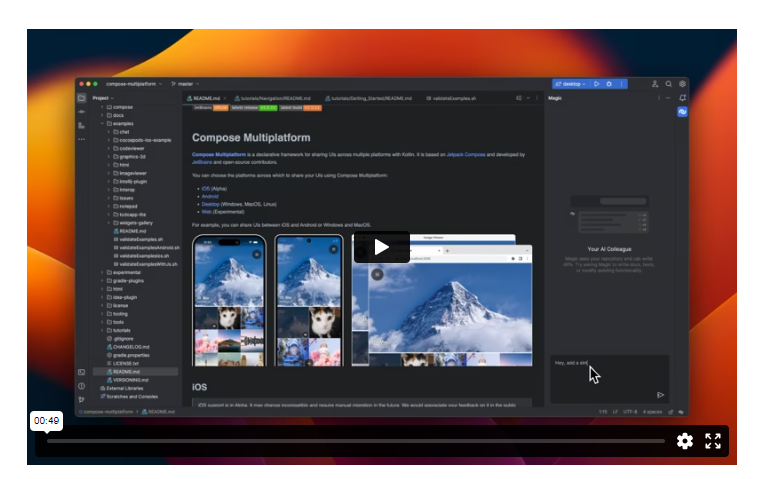766x479 pixels.
Task: Switch to tutorials/Navigation/README.md tab
Action: point(272,98)
